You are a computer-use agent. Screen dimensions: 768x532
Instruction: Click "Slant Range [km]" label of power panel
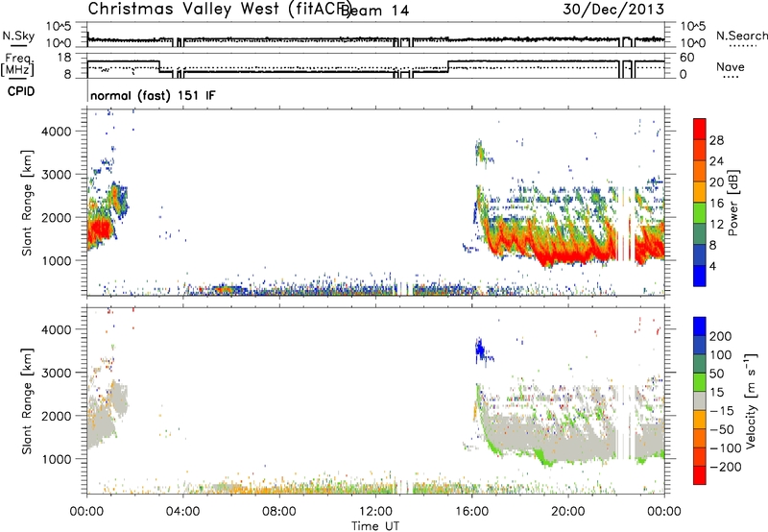tap(27, 203)
